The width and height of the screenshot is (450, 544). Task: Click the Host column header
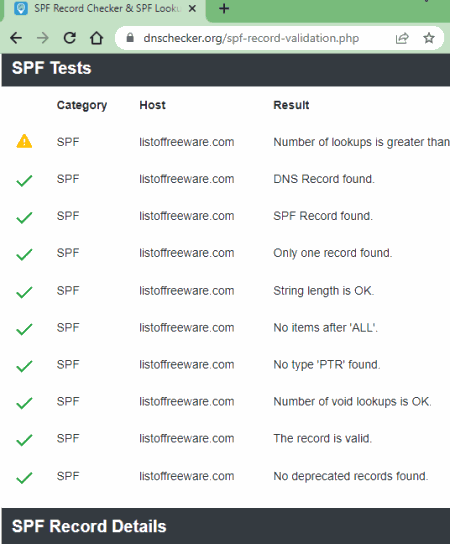pos(152,105)
